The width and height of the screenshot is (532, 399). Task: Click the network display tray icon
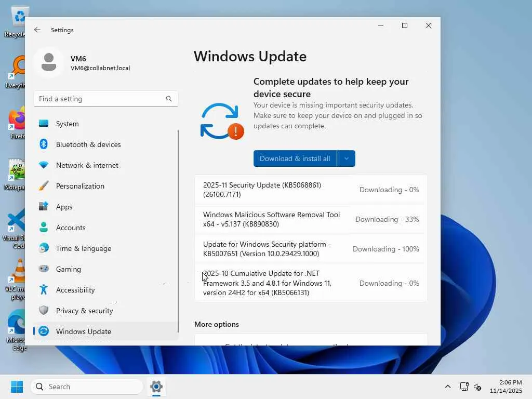(464, 387)
